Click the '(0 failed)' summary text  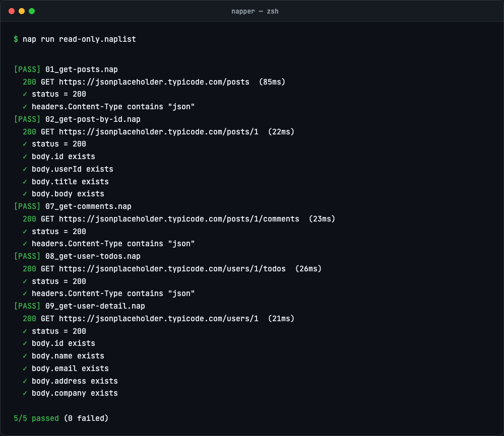86,418
